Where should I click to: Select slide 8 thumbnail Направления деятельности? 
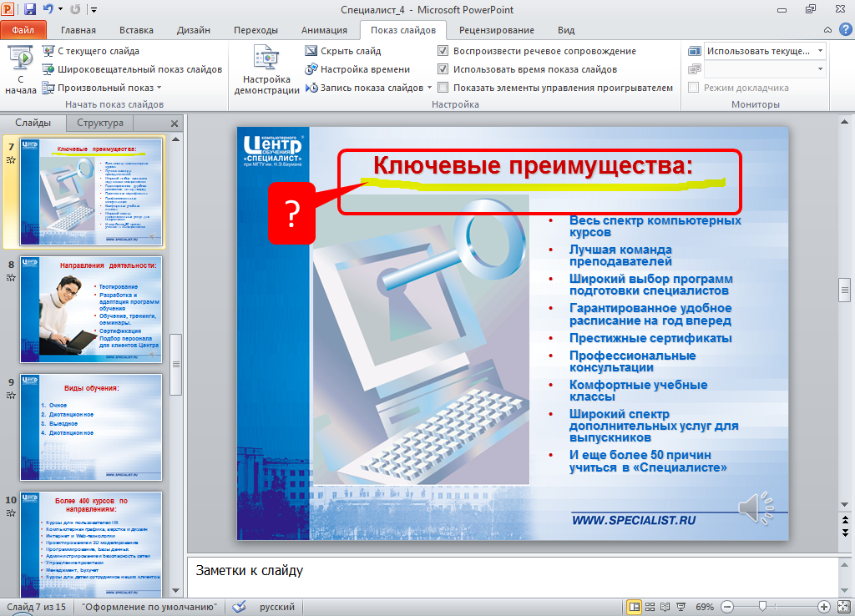click(91, 308)
